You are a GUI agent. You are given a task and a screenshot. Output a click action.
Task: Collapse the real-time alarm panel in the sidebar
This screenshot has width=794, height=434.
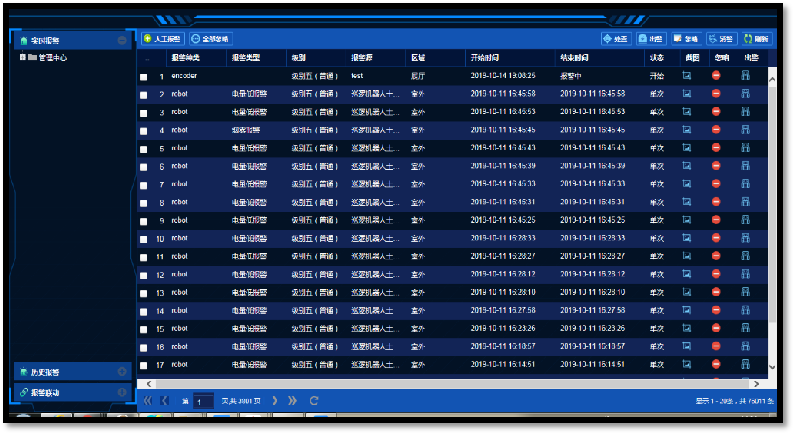[x=122, y=40]
